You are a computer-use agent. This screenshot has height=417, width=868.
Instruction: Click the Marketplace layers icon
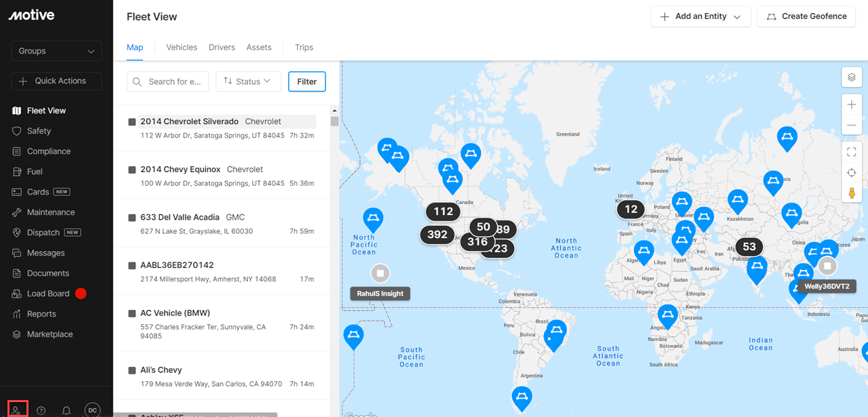pos(17,334)
